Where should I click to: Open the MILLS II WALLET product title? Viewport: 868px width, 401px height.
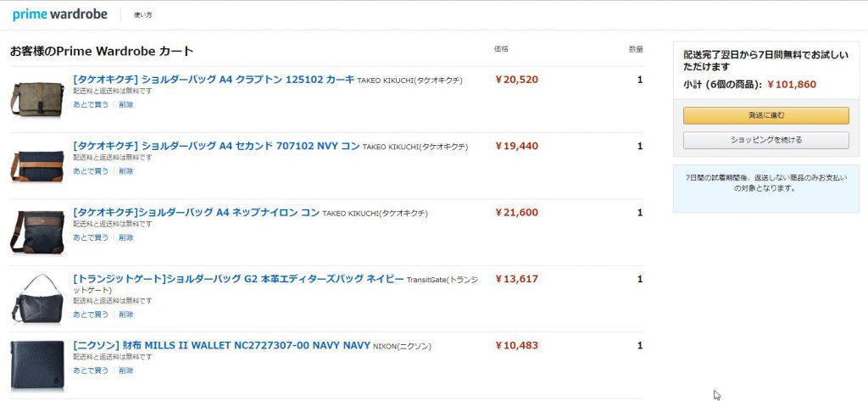pyautogui.click(x=221, y=346)
